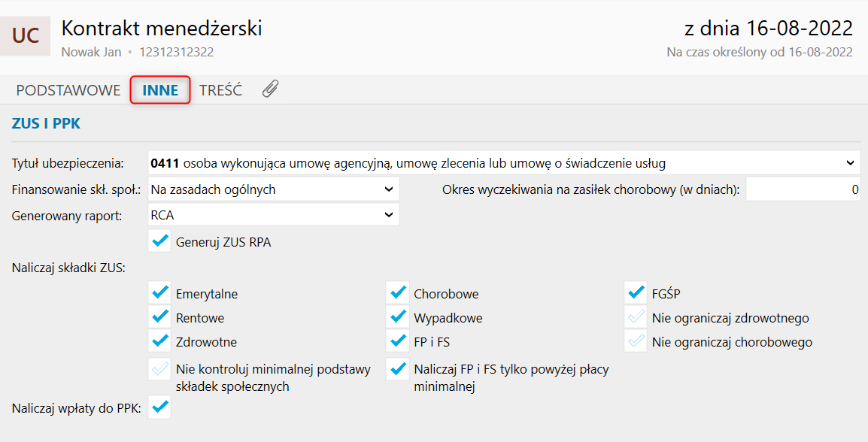This screenshot has height=442, width=868.
Task: Expand the Tytuł ubezpieczenia dropdown
Action: pos(503,162)
